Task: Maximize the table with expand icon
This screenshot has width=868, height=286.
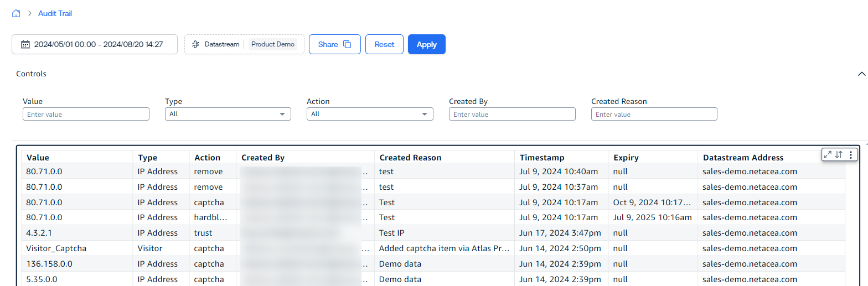Action: coord(828,155)
